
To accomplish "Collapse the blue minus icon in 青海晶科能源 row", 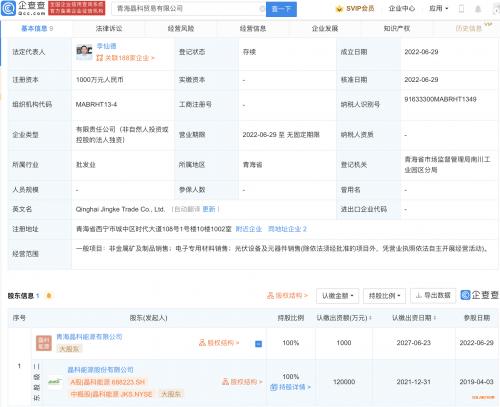I will 258,344.
